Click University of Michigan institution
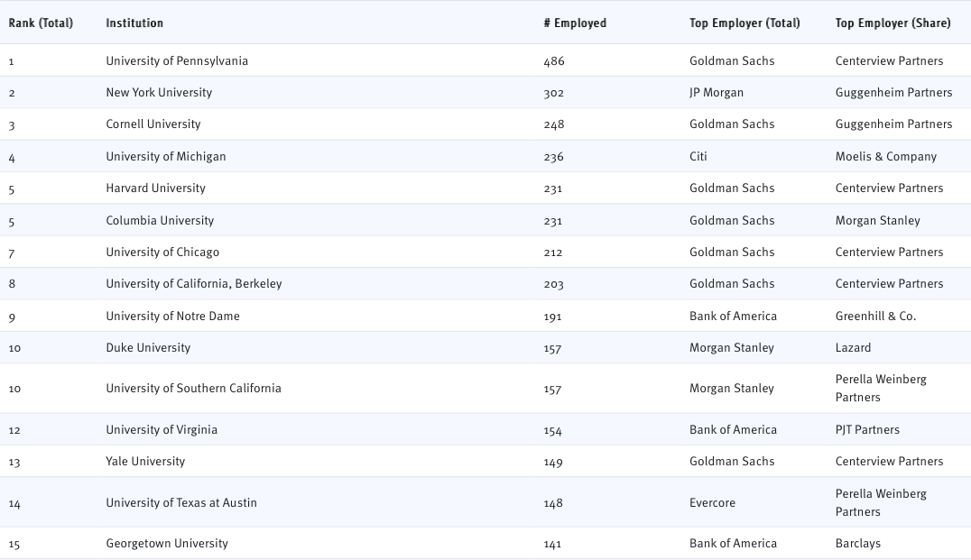The width and height of the screenshot is (971, 560). coord(166,156)
